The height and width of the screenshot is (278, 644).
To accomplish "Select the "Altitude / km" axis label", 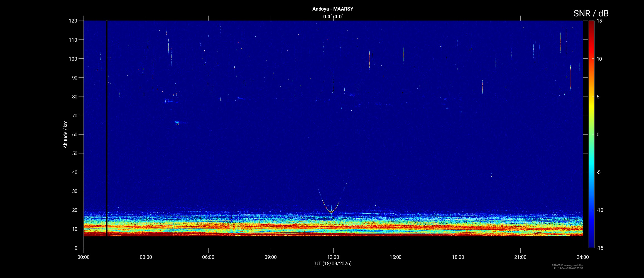I will (65, 134).
